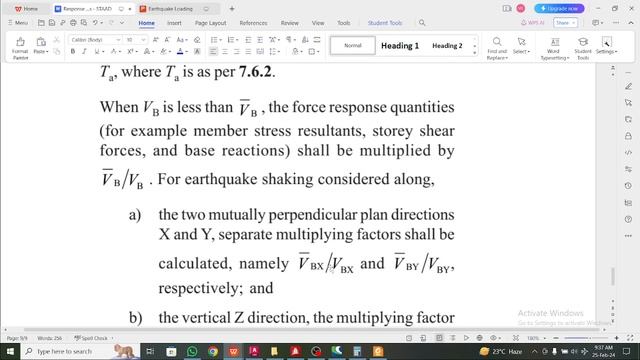Apply the Heading 1 style
Image resolution: width=640 pixels, height=360 pixels.
(x=400, y=46)
